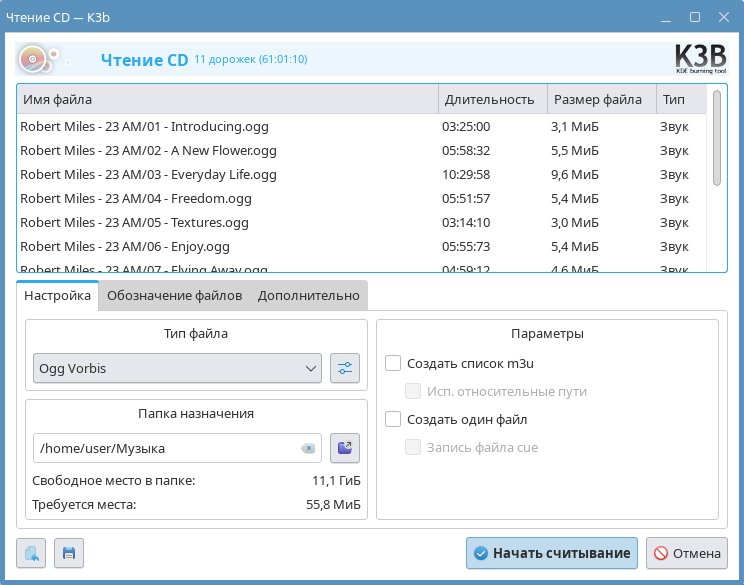Image resolution: width=744 pixels, height=585 pixels.
Task: Switch to Обозначение файлов tab
Action: tap(174, 296)
